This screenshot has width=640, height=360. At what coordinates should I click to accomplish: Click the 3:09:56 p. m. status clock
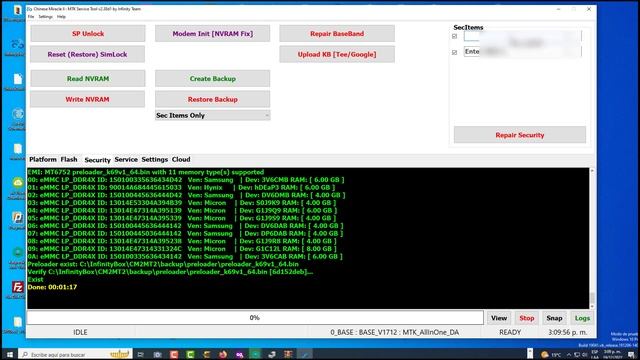567,332
